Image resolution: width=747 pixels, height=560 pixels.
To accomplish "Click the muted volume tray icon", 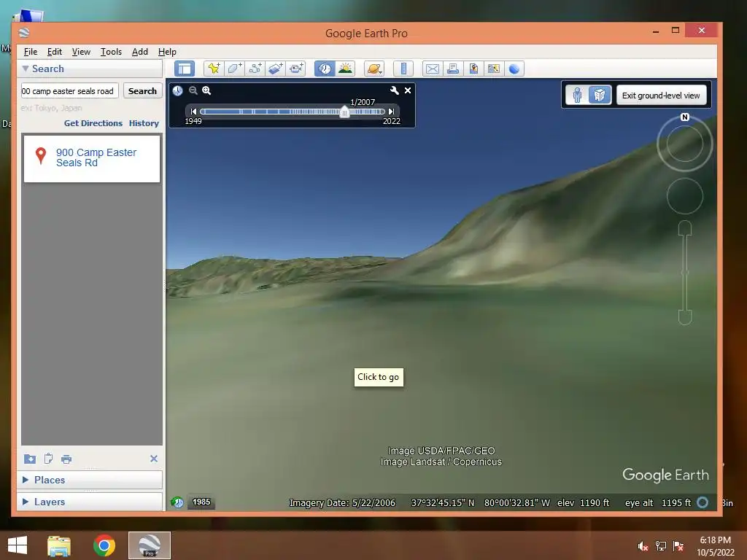I will point(643,546).
